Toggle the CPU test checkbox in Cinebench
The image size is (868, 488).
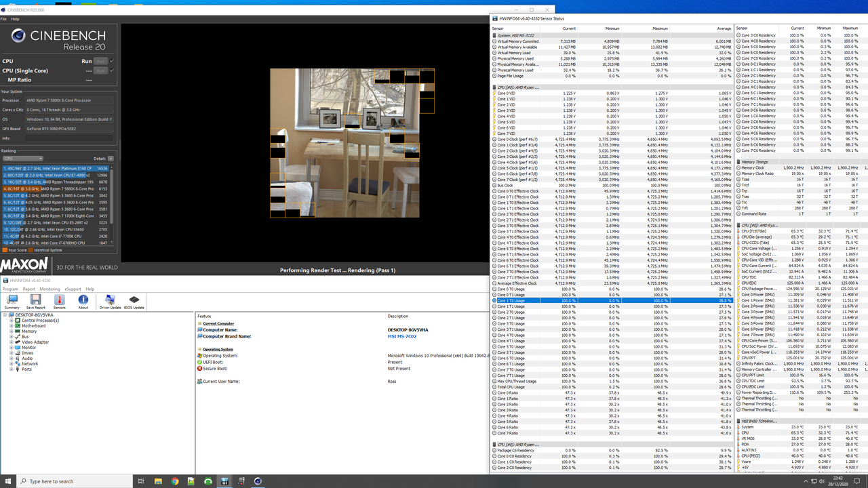[112, 61]
